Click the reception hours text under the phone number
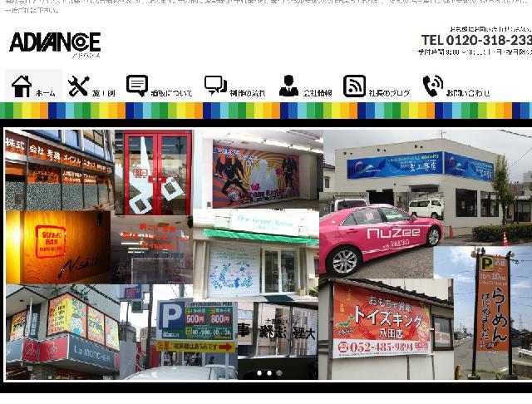 tap(475, 52)
